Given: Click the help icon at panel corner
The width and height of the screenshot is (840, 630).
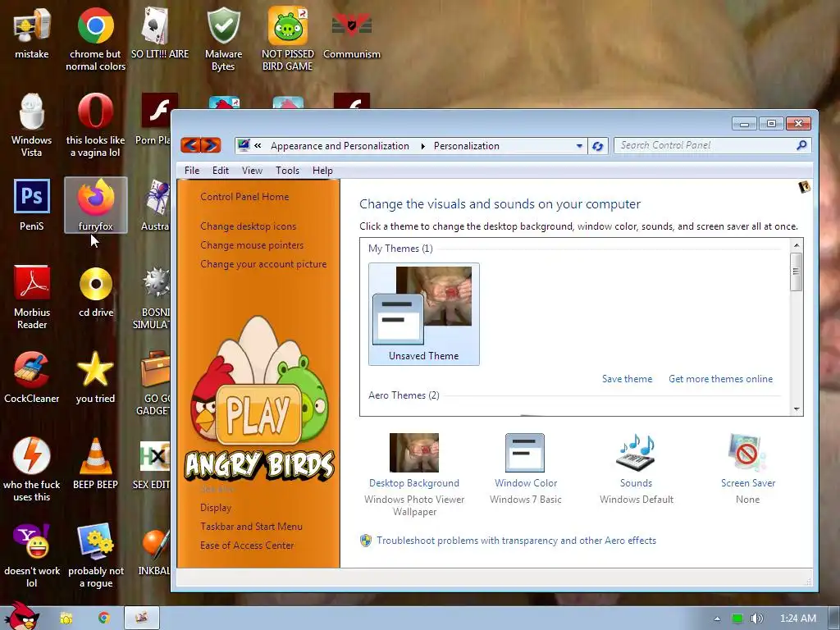Looking at the screenshot, I should click(804, 187).
